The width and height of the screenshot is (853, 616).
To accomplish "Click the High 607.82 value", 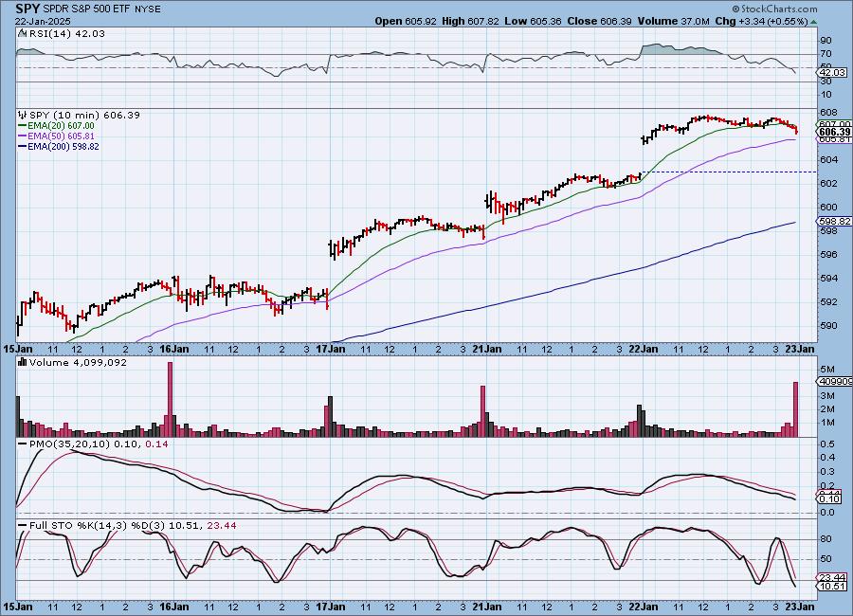I will point(470,21).
